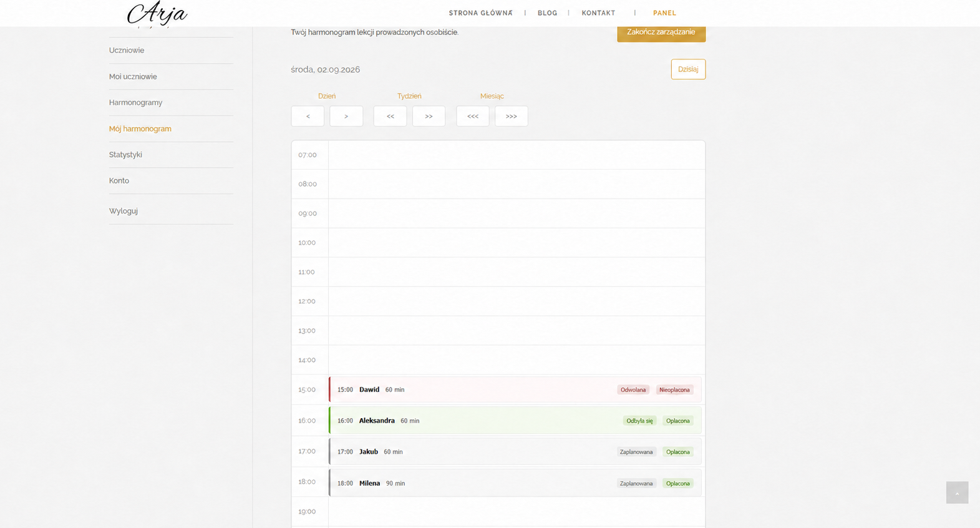Click Zaplanowana tag on Jakub's lesson
The width and height of the screenshot is (980, 528).
pos(636,452)
